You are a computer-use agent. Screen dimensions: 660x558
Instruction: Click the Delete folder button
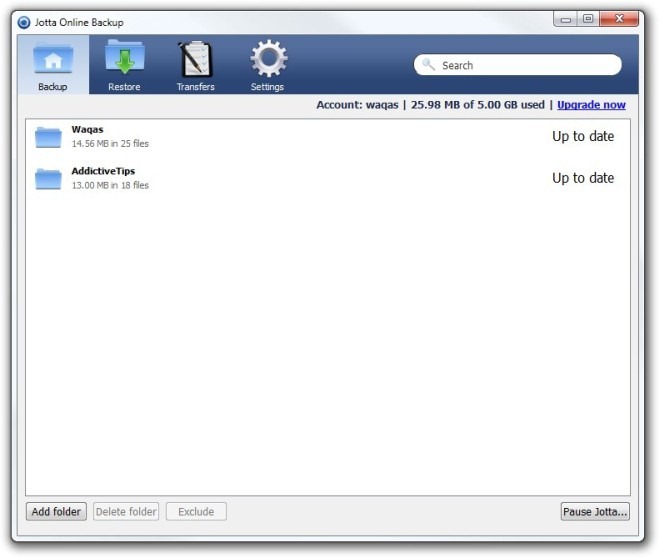click(x=126, y=511)
